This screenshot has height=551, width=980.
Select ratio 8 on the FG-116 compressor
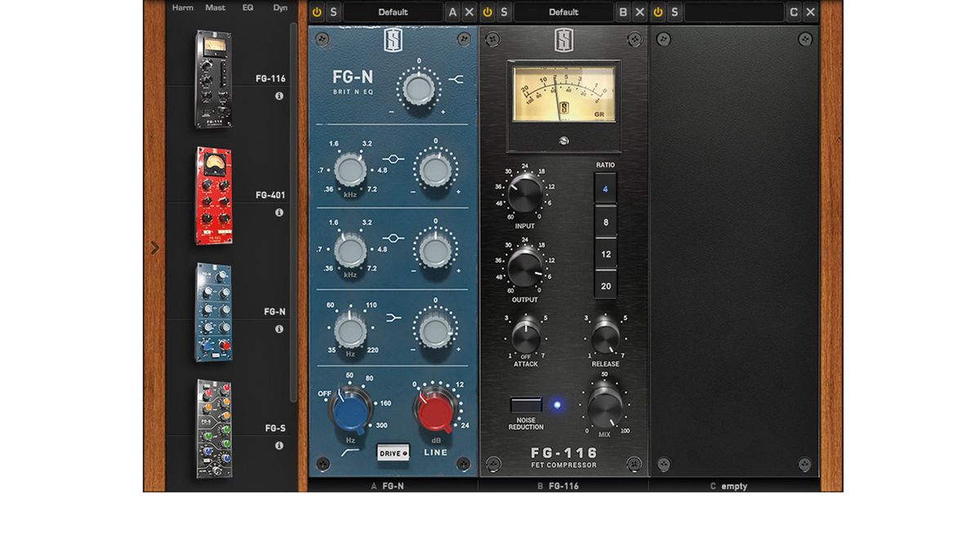point(605,221)
